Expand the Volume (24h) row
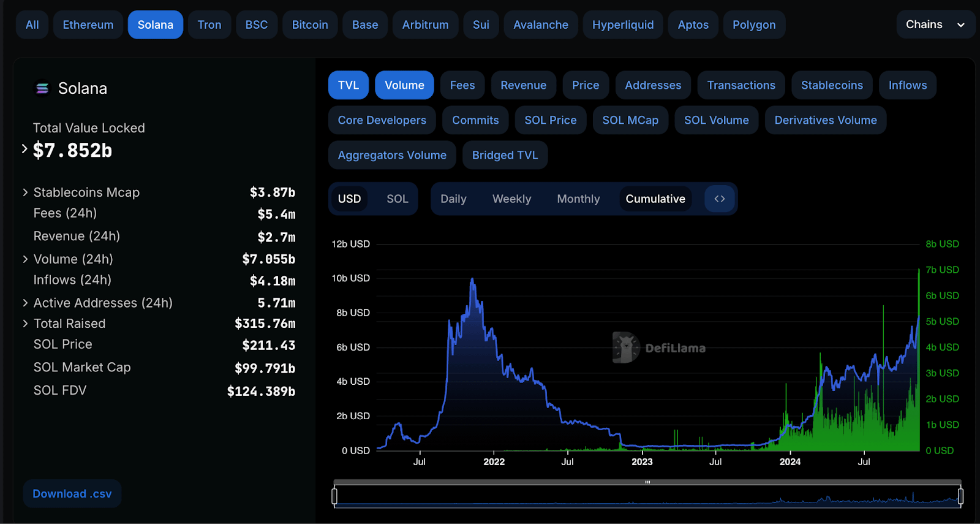Image resolution: width=980 pixels, height=524 pixels. [x=25, y=259]
